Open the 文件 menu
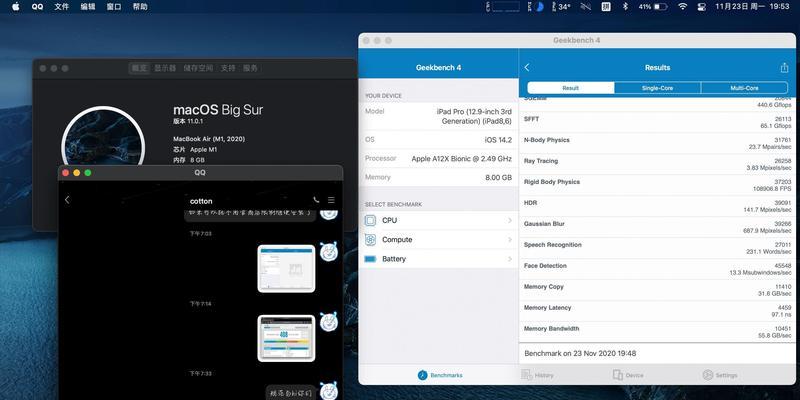800x400 pixels. [62, 7]
